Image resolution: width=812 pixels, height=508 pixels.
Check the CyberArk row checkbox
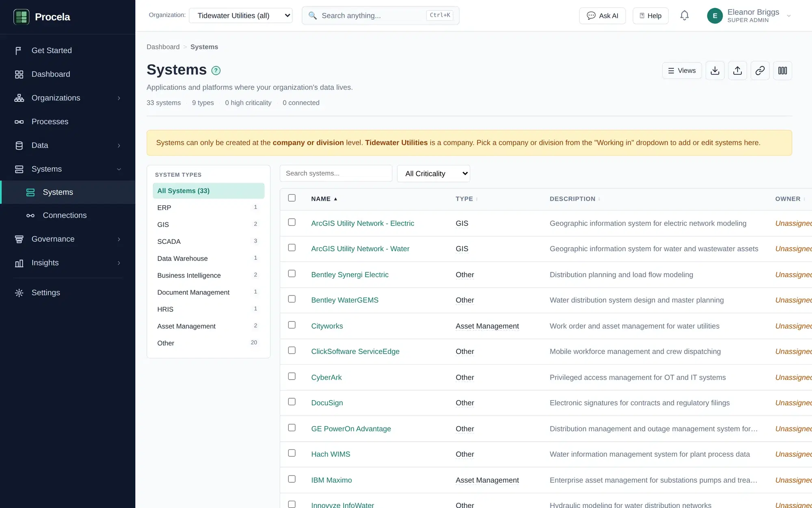[292, 376]
